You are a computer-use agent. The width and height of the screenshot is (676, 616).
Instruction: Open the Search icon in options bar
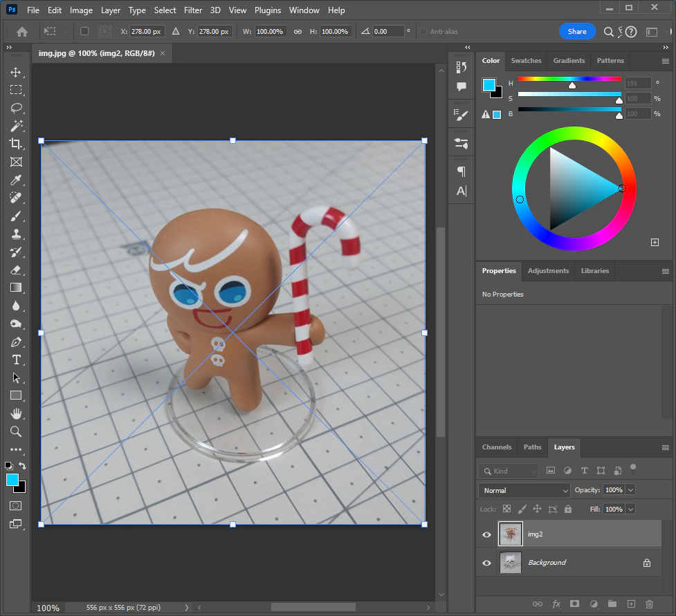(608, 31)
